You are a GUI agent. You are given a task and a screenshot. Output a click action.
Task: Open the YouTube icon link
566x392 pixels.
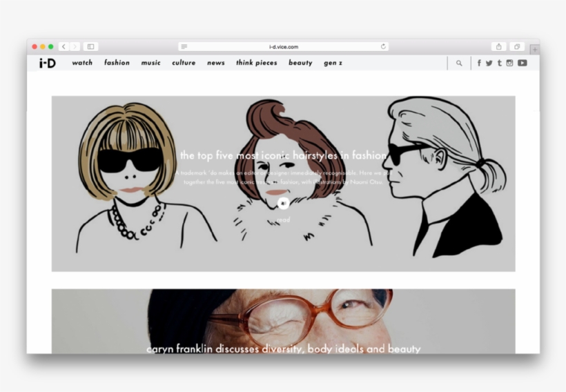click(x=523, y=63)
